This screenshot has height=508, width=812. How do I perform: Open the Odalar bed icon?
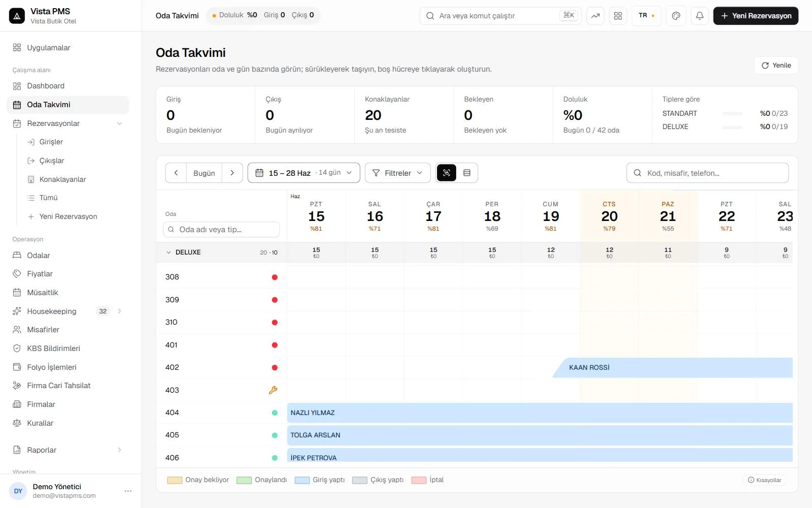click(x=17, y=256)
